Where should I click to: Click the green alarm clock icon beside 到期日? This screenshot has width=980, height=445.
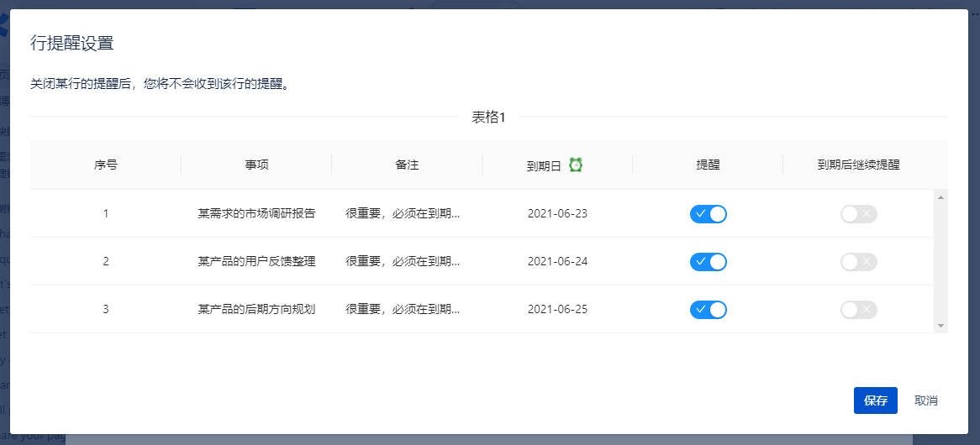coord(576,165)
